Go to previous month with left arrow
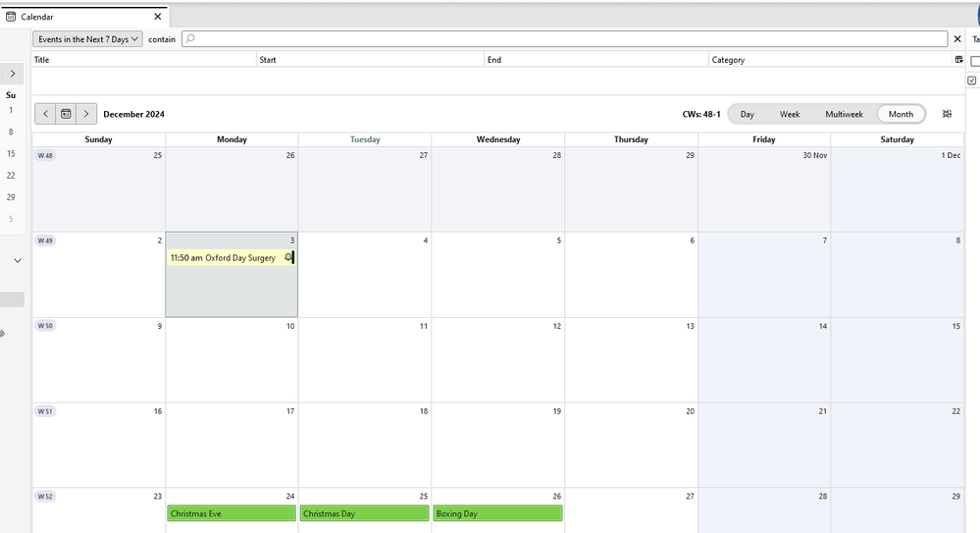 (45, 114)
